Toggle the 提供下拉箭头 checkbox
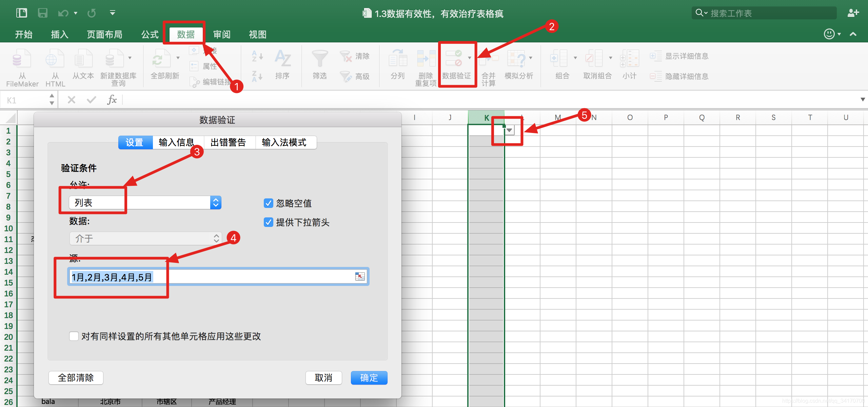Image resolution: width=868 pixels, height=407 pixels. coord(268,222)
